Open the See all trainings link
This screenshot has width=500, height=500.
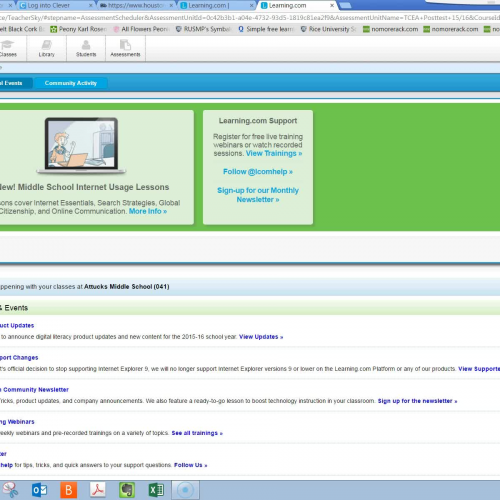[x=197, y=433]
